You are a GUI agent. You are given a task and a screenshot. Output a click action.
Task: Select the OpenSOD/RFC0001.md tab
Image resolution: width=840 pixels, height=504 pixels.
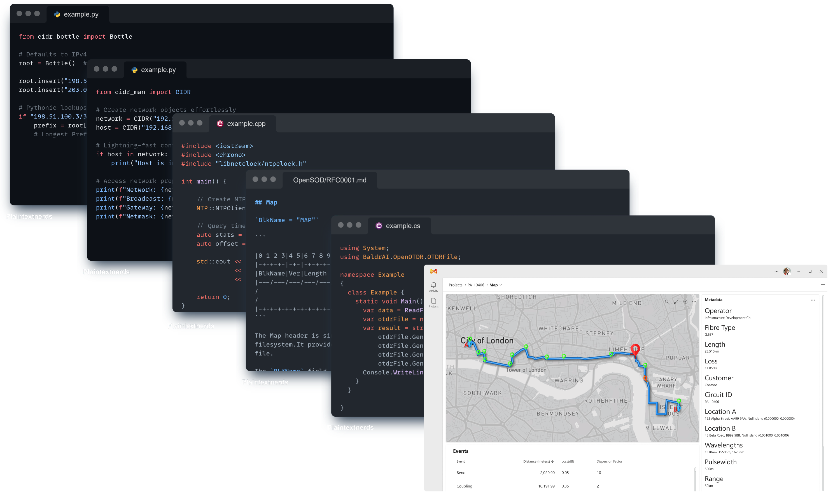tap(329, 180)
